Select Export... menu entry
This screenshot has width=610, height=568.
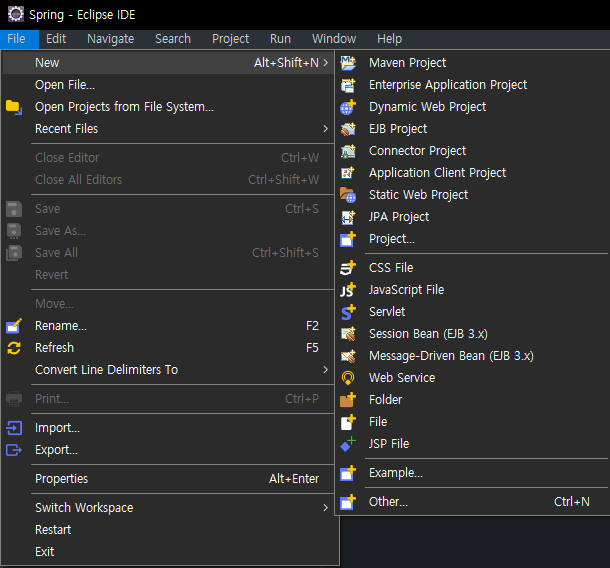168,450
